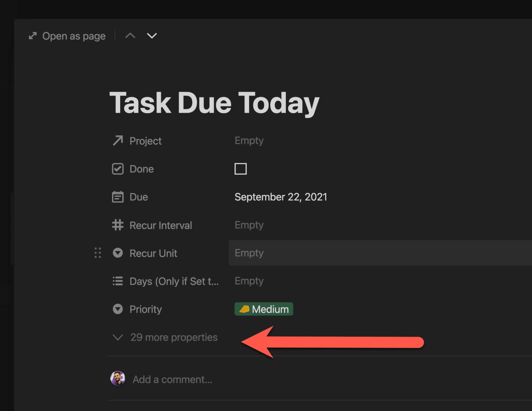Click the Add a comment field
The height and width of the screenshot is (411, 532).
(172, 379)
